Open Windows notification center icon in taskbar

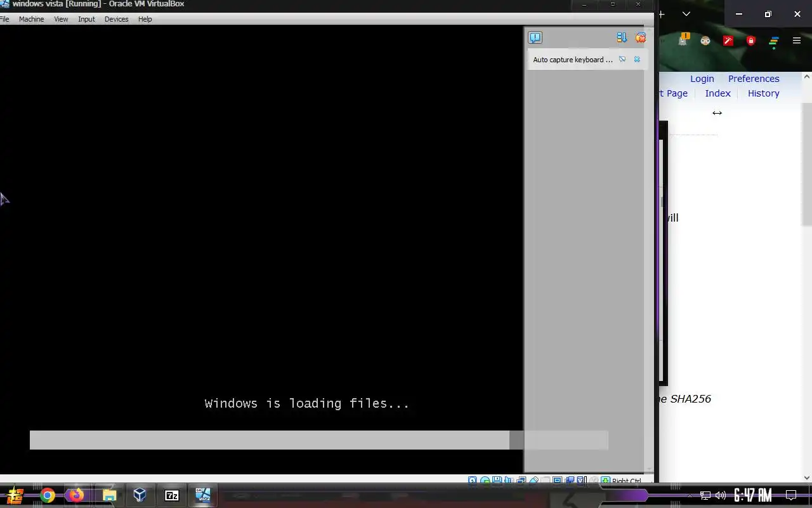(x=791, y=495)
